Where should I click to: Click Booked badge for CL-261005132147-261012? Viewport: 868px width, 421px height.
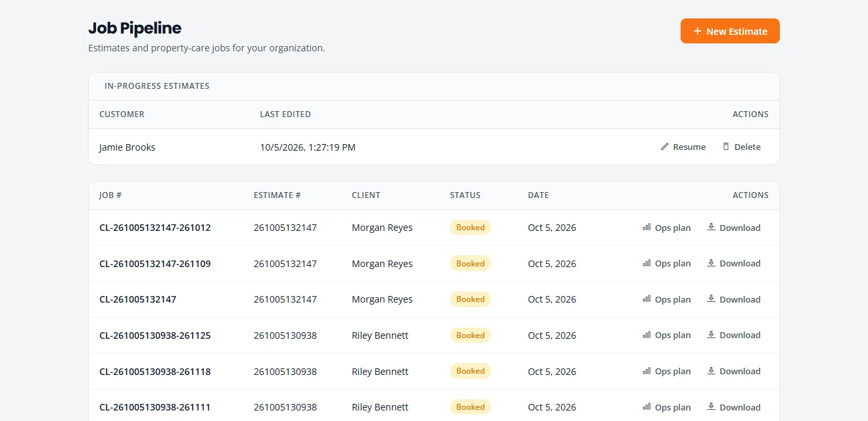(x=470, y=228)
